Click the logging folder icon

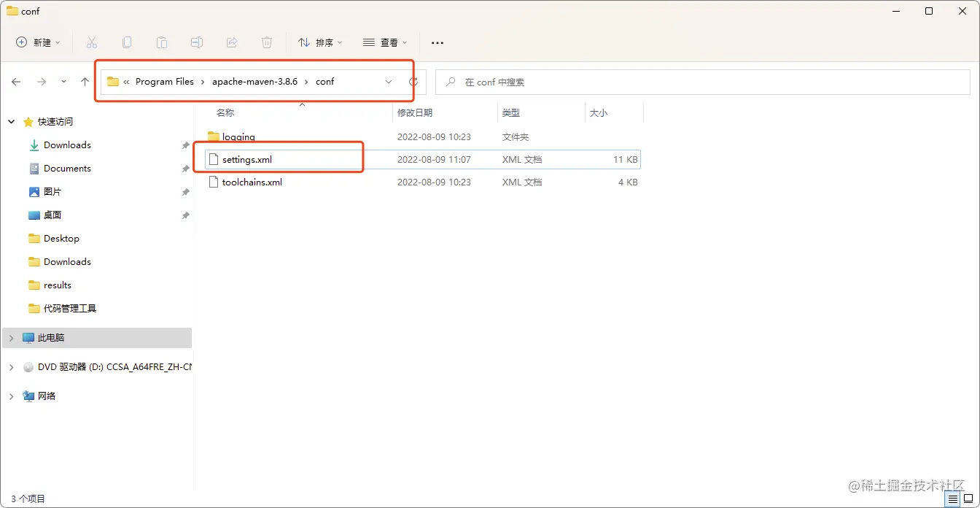(x=213, y=136)
